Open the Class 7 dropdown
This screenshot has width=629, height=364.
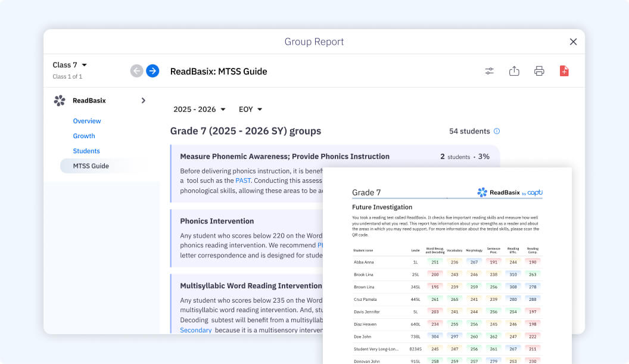pos(70,65)
